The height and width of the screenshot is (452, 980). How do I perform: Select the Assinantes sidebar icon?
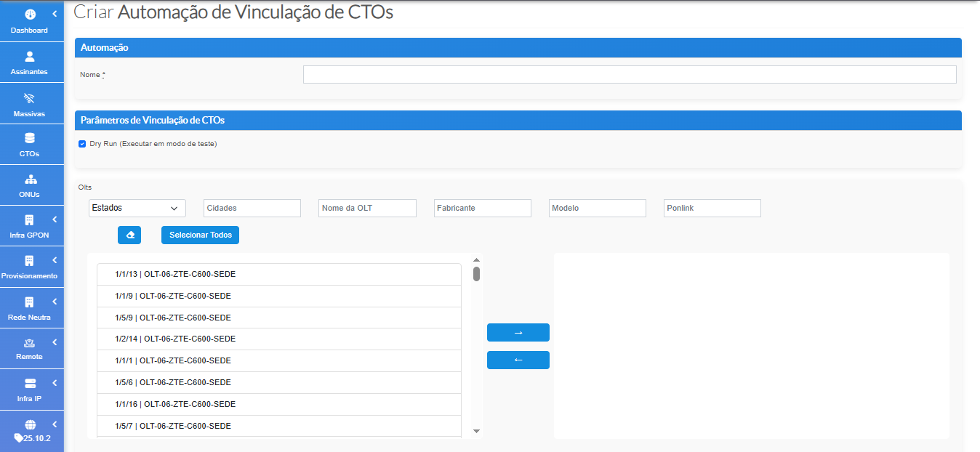point(29,56)
